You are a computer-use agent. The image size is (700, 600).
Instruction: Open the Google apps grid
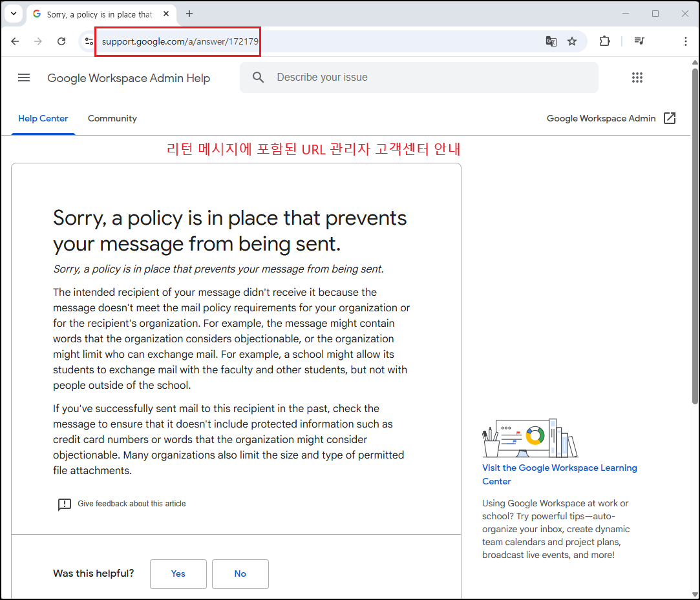point(637,78)
